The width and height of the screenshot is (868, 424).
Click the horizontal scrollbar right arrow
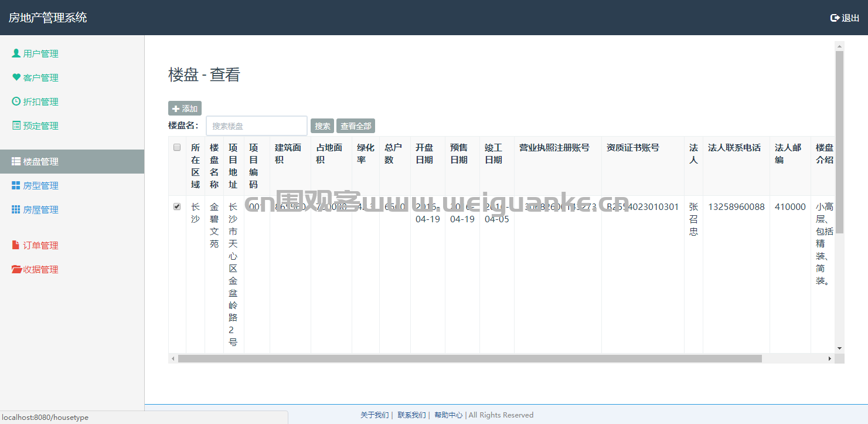829,358
